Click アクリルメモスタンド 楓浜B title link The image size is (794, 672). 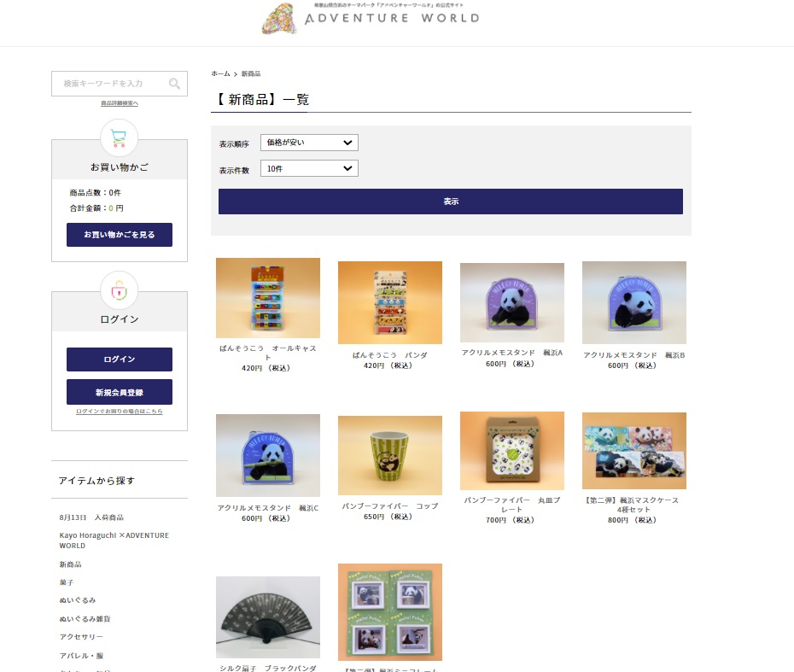coord(634,355)
